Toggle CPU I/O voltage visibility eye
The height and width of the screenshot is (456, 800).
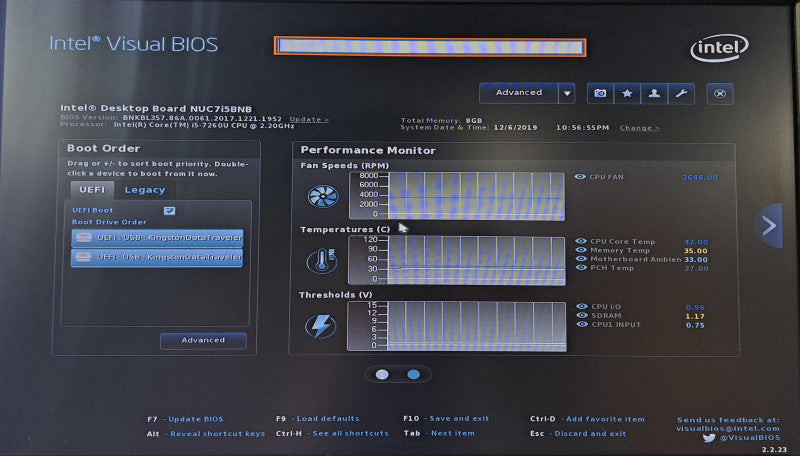point(582,307)
